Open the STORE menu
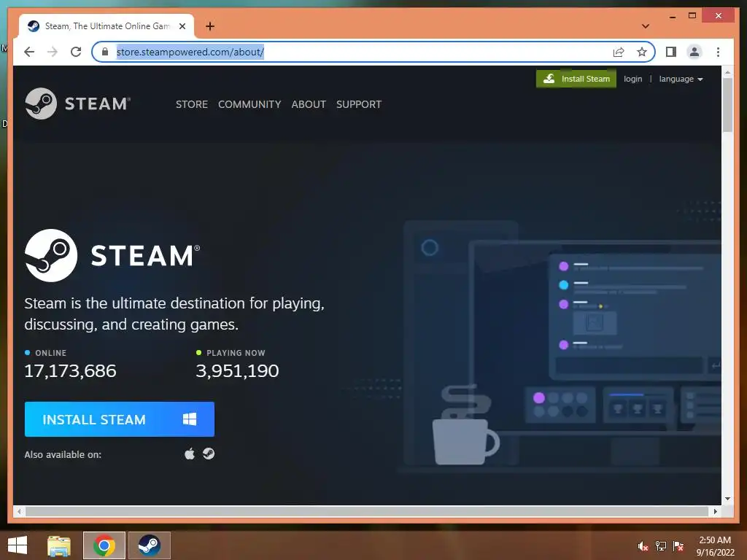Viewport: 747px width, 560px height. click(192, 104)
